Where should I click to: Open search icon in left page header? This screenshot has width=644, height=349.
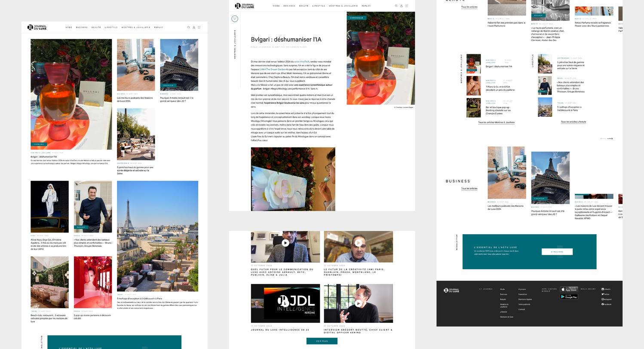pyautogui.click(x=188, y=28)
